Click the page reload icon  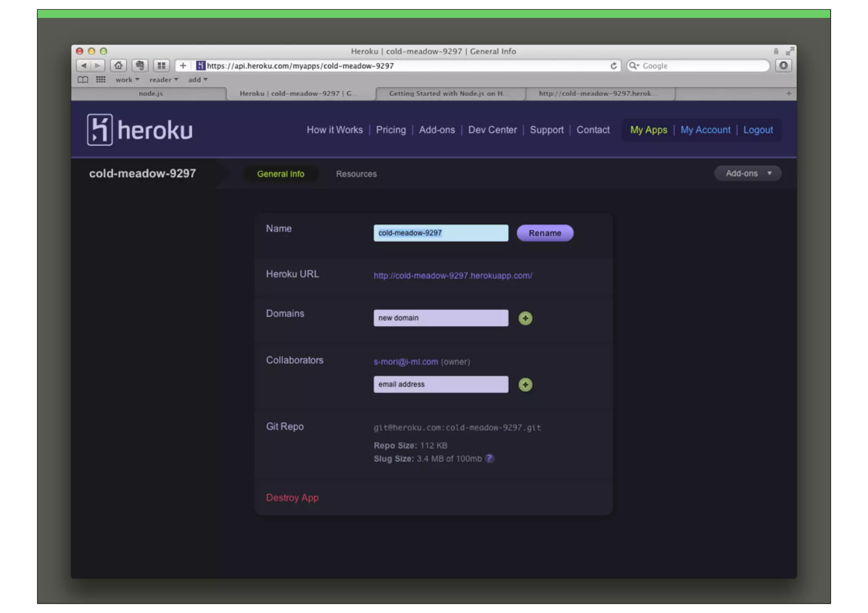pyautogui.click(x=613, y=66)
